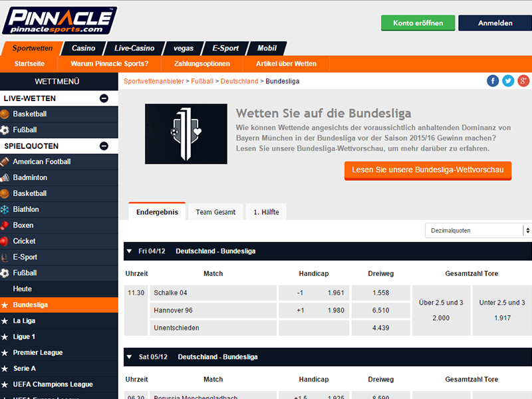
Task: Open the Facebook share icon
Action: tap(493, 80)
